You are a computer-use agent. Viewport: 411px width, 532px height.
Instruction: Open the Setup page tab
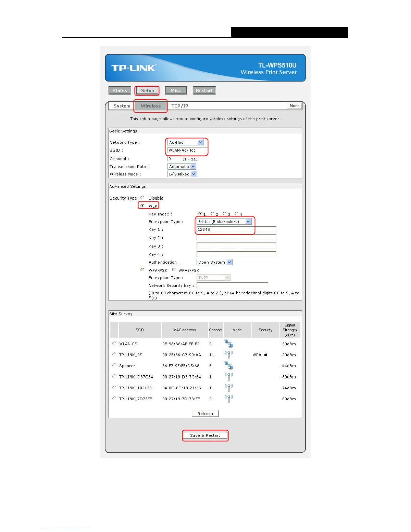(147, 91)
